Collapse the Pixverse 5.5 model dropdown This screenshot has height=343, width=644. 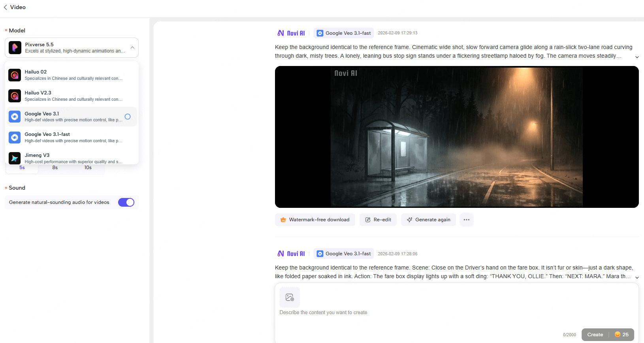(132, 48)
